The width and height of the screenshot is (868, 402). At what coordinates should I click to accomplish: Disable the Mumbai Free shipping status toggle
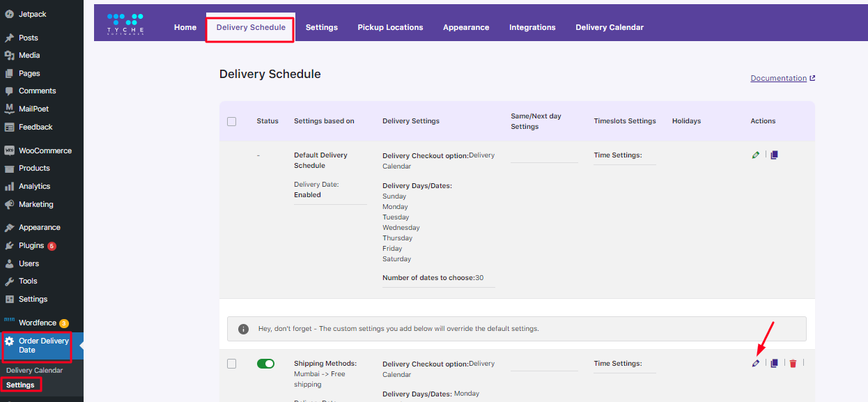265,364
